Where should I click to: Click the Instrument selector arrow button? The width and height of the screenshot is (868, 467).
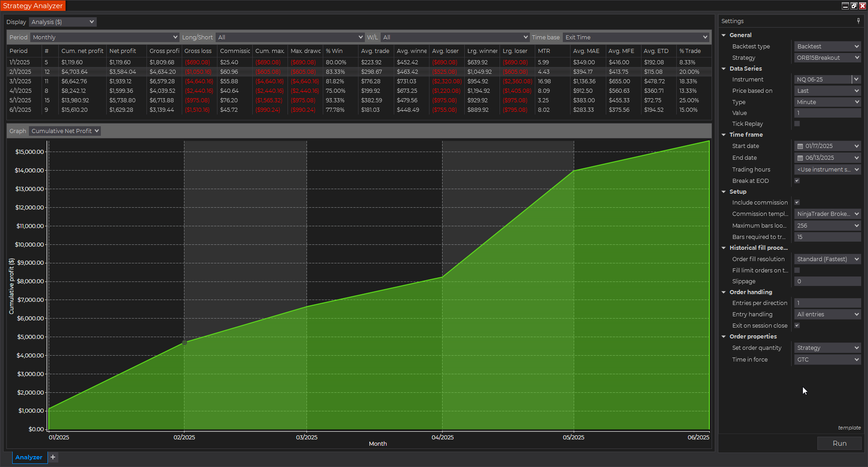[856, 79]
